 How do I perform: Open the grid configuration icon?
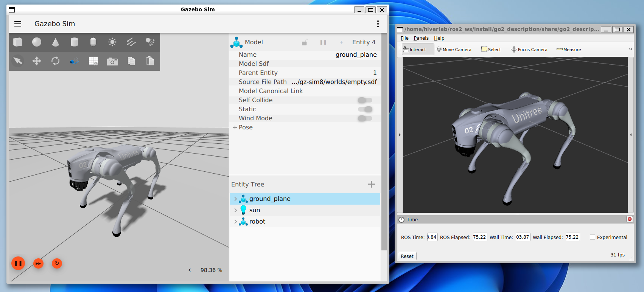[93, 61]
